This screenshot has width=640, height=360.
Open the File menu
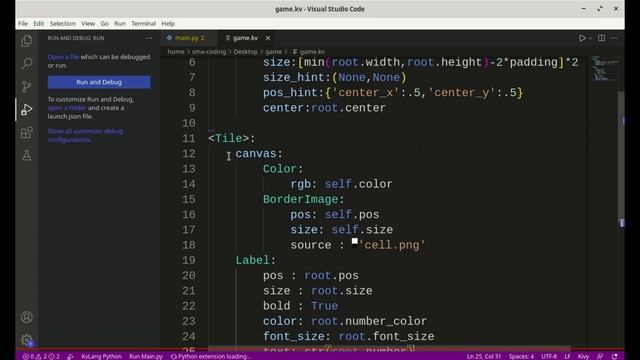[x=23, y=24]
